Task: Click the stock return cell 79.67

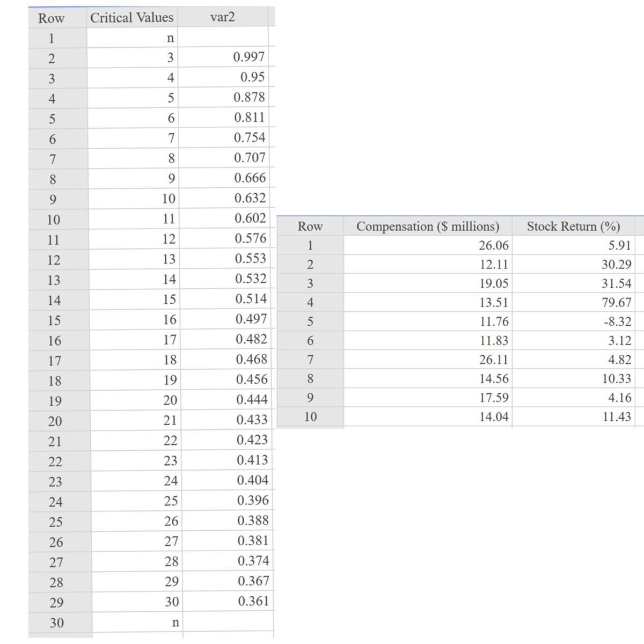Action: (x=573, y=303)
